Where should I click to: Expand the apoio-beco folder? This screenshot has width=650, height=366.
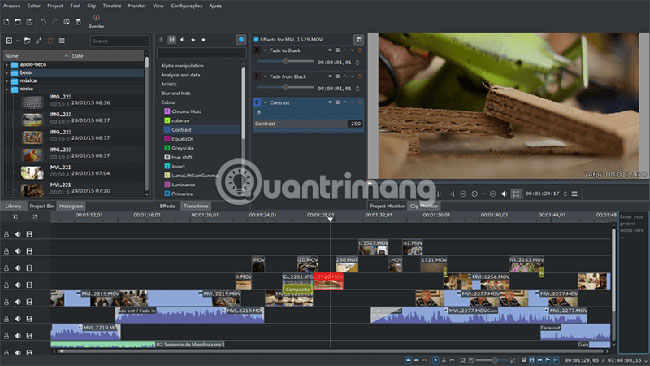(x=7, y=65)
